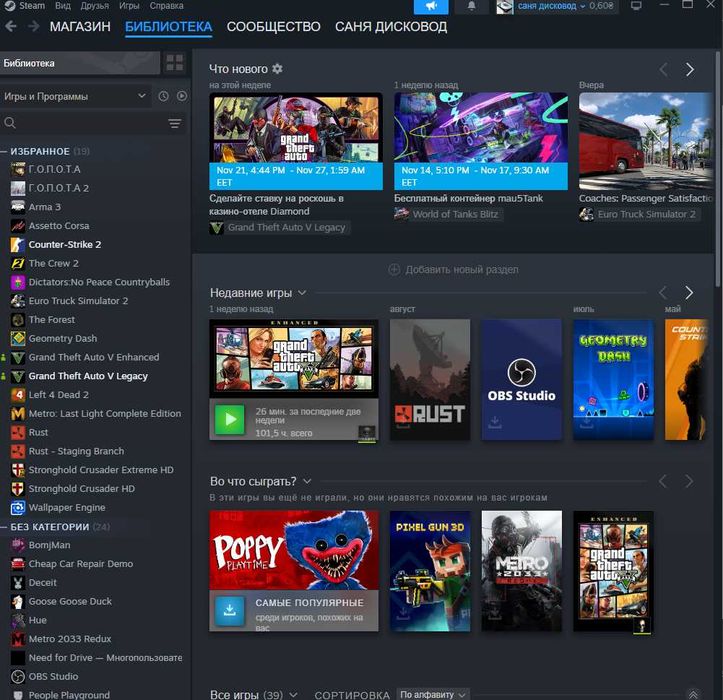Open Недавние игры shelf dropdown
This screenshot has width=723, height=700.
(x=302, y=293)
